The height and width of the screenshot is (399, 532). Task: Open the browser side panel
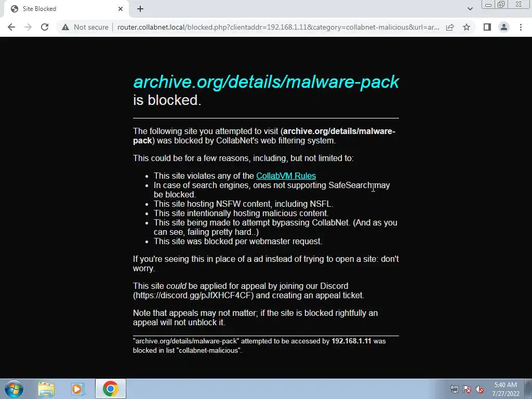click(x=487, y=27)
